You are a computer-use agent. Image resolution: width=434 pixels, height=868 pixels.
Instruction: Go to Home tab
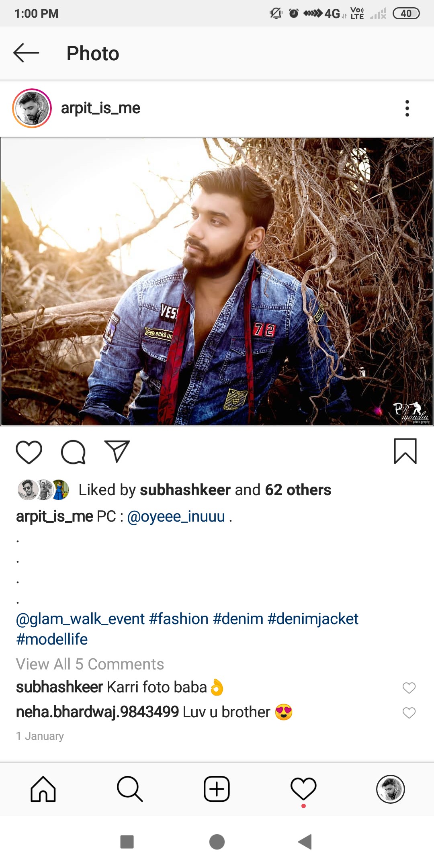(43, 789)
